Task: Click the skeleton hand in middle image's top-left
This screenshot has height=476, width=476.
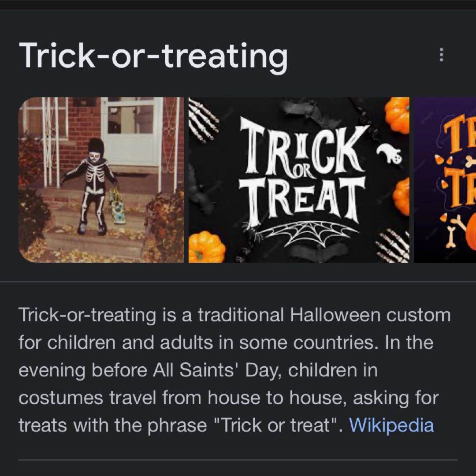Action: click(204, 120)
